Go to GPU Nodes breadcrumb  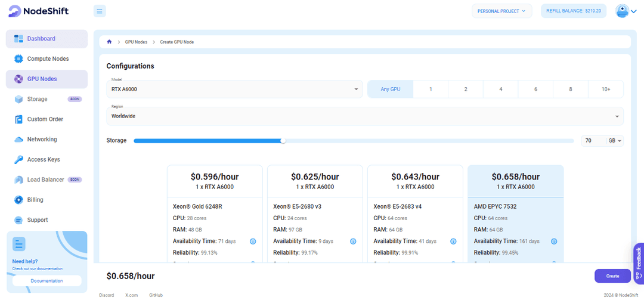137,42
